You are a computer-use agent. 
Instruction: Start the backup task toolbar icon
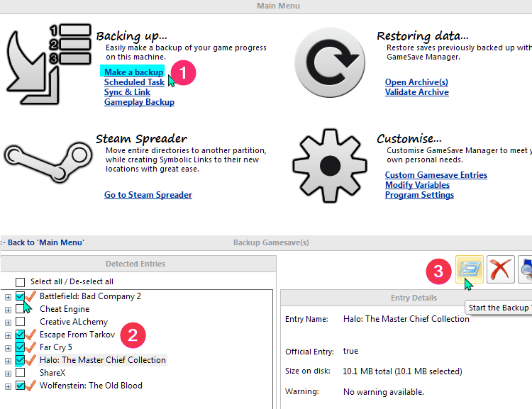click(470, 269)
